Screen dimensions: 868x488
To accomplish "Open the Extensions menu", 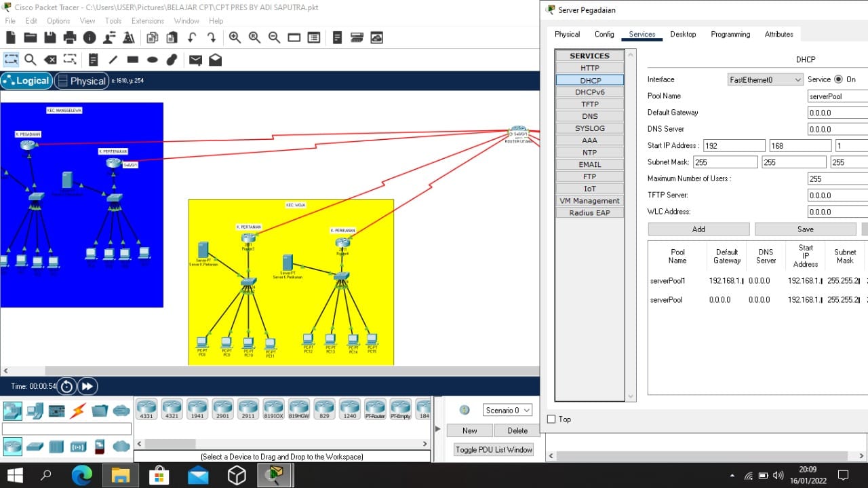I will coord(147,21).
